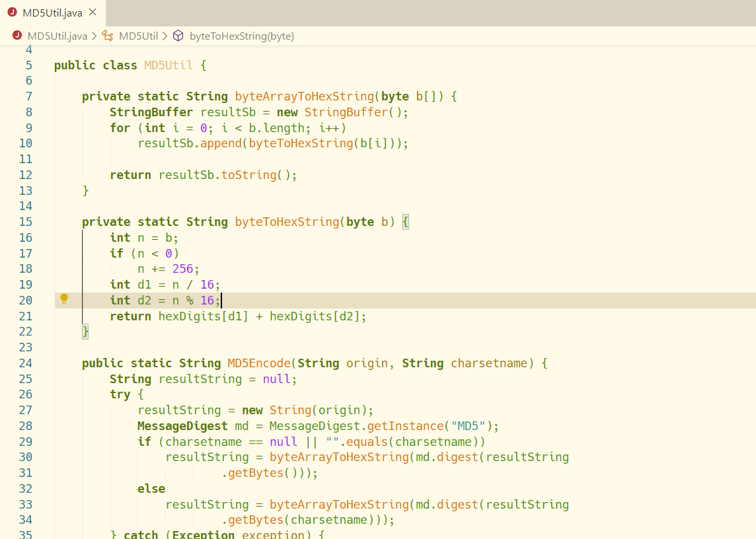The width and height of the screenshot is (756, 539).
Task: Click resultSb variable on line 8
Action: (x=228, y=112)
